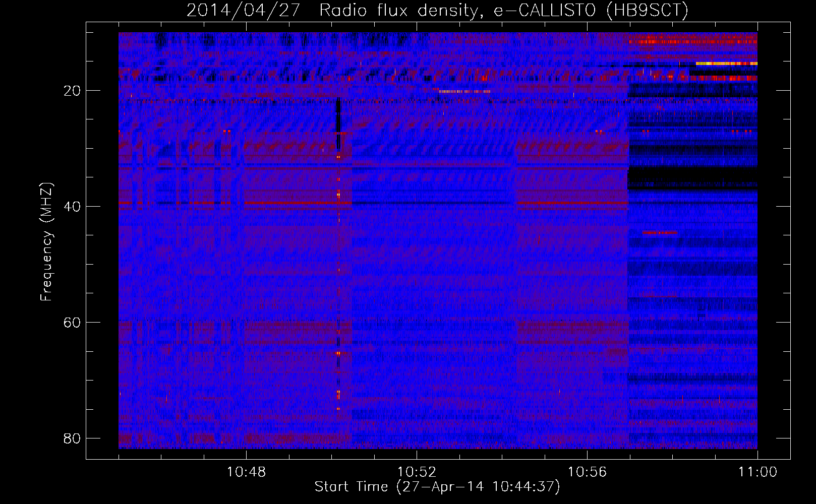Image resolution: width=816 pixels, height=504 pixels.
Task: Click the '10:56' time tick label
Action: pyautogui.click(x=587, y=472)
